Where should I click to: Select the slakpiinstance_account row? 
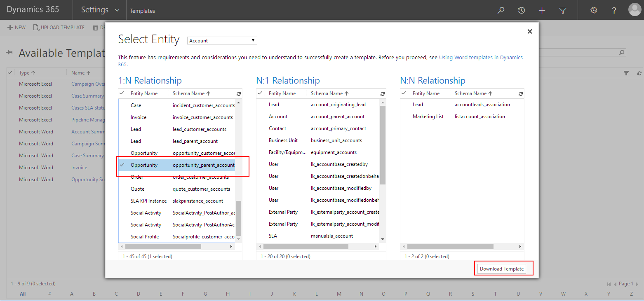[x=177, y=201]
